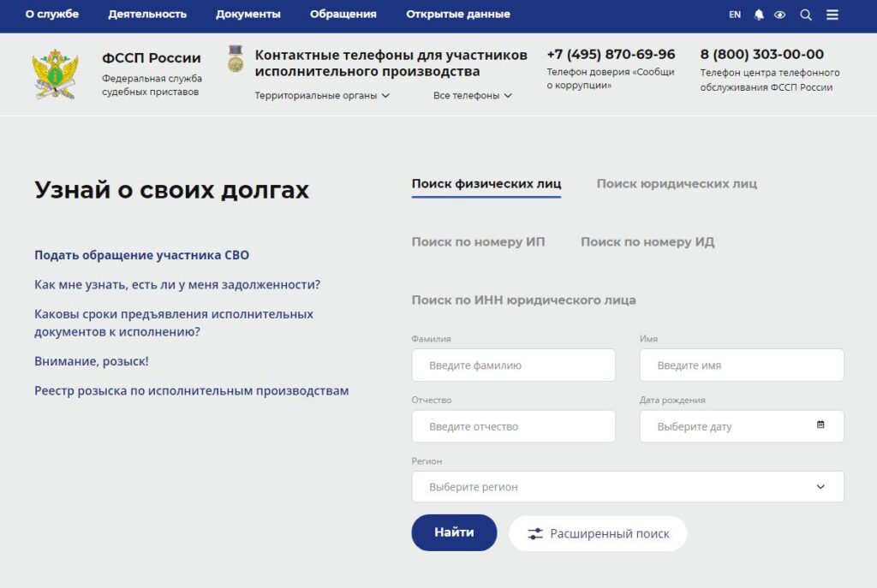
Task: Open the Выберите регион dropdown
Action: (628, 487)
